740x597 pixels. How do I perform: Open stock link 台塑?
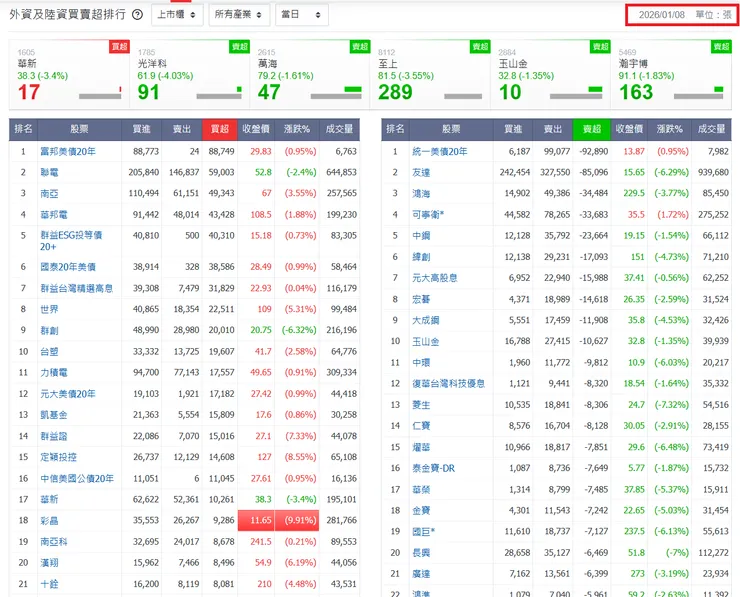click(49, 352)
